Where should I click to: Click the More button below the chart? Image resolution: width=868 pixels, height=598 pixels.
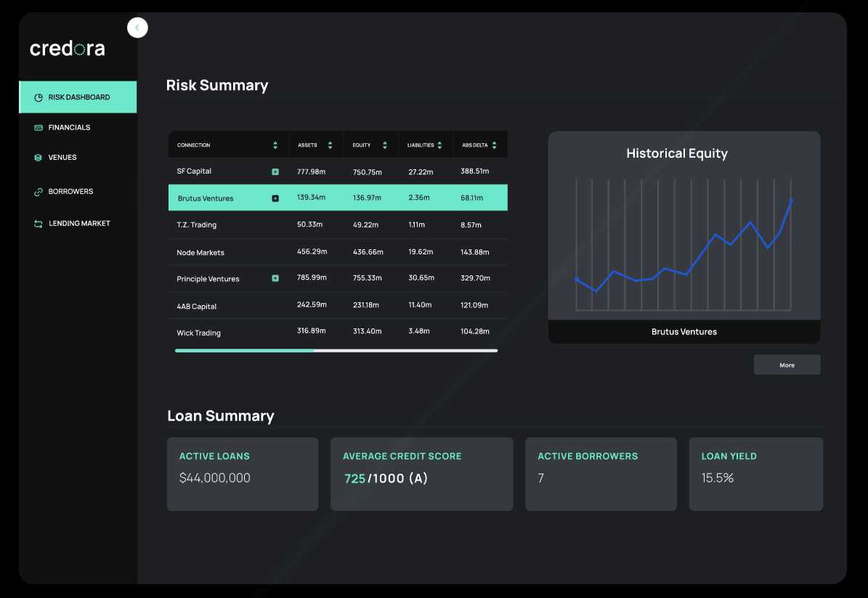(787, 364)
